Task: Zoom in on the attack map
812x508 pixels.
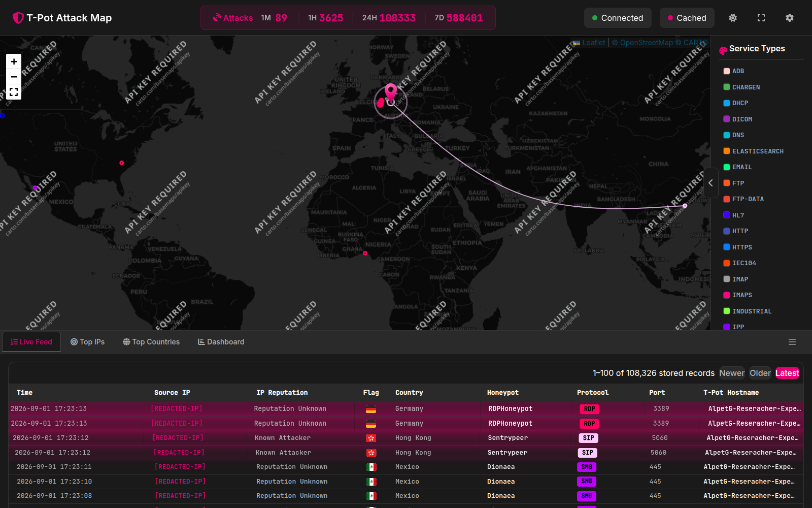Action: (x=14, y=61)
